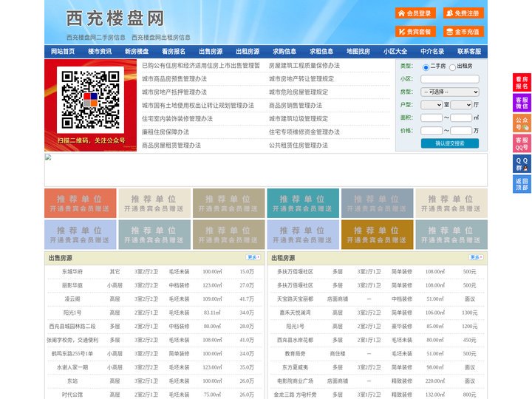Image resolution: width=532 pixels, height=399 pixels.
Task: Select the 出租房 radio button
Action: [x=452, y=67]
